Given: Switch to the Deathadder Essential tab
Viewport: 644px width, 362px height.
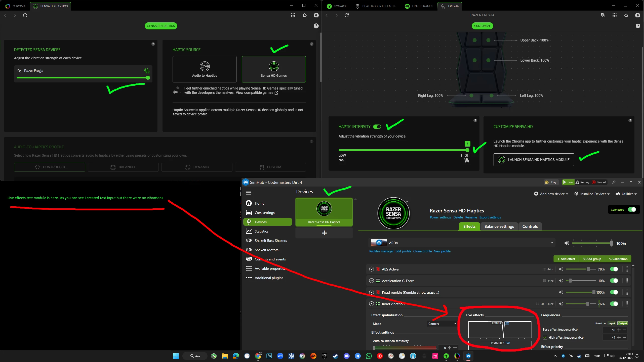Looking at the screenshot, I should point(376,6).
